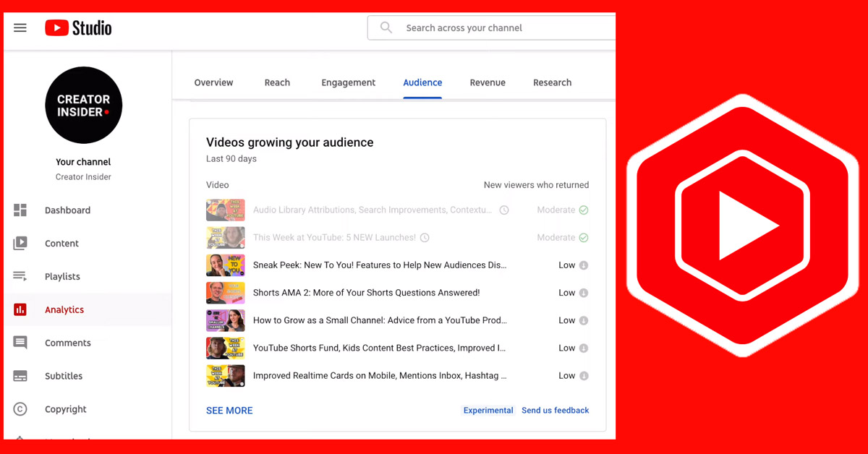The width and height of the screenshot is (868, 454).
Task: Click the Send us feedback link
Action: (x=556, y=411)
